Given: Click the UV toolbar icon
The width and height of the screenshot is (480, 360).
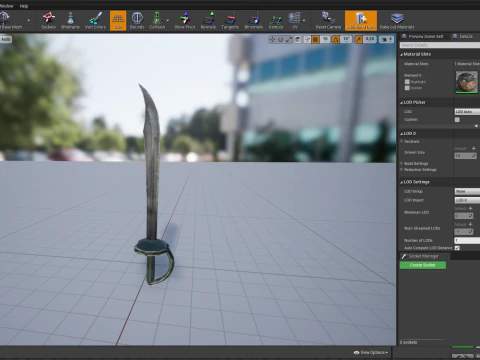Looking at the screenshot, I should point(295,21).
